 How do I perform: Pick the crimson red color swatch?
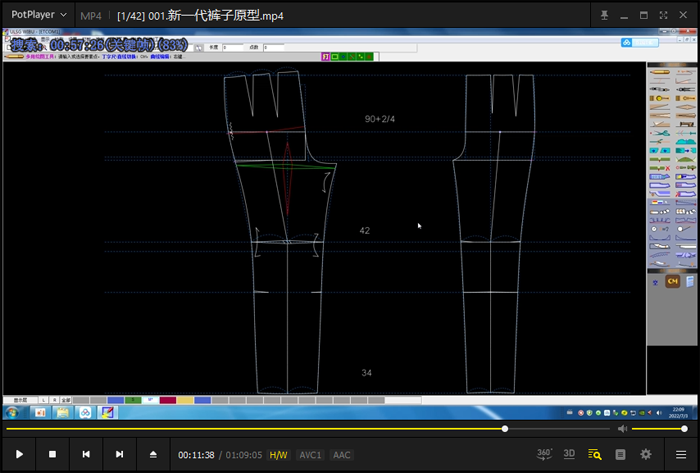tap(168, 400)
